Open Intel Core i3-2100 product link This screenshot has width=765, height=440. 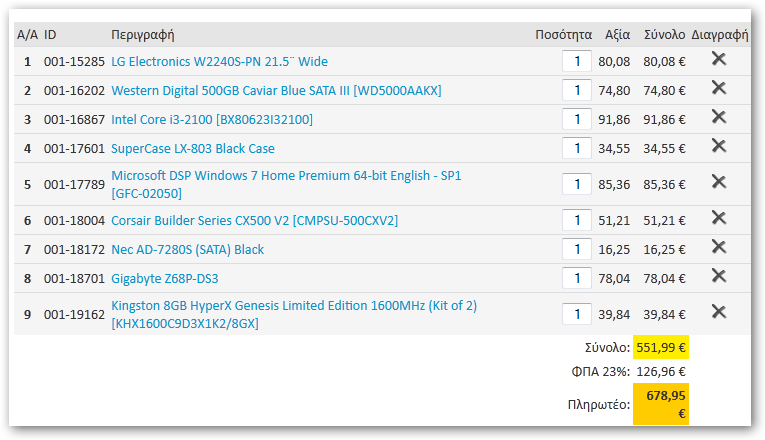[x=212, y=120]
